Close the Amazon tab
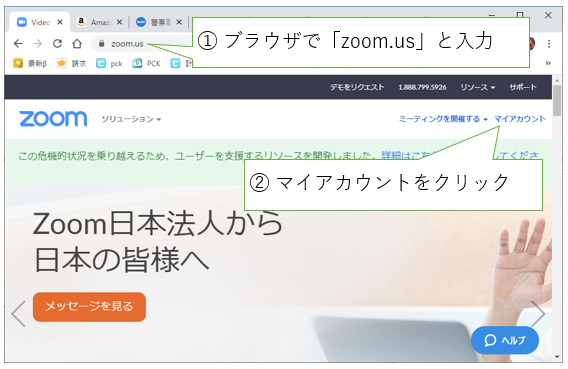Viewport: 568px width, 369px height. click(x=119, y=22)
